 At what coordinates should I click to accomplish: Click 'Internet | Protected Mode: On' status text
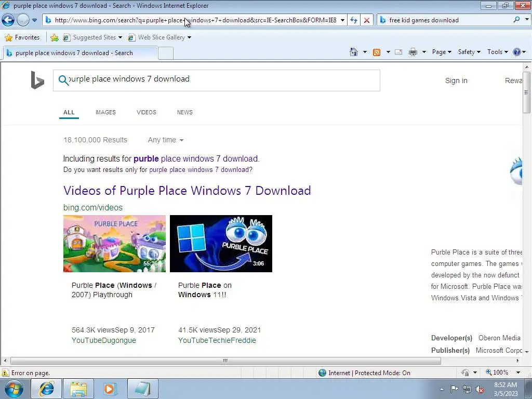click(369, 373)
